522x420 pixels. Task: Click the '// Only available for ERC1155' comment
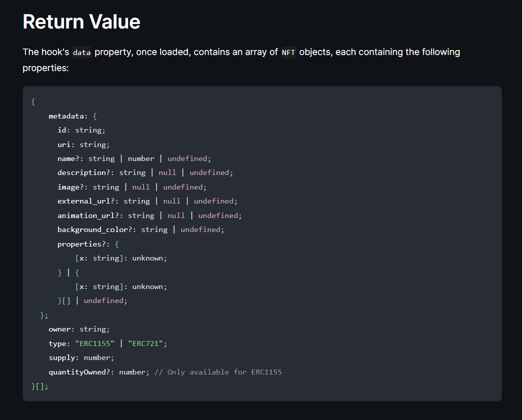218,372
